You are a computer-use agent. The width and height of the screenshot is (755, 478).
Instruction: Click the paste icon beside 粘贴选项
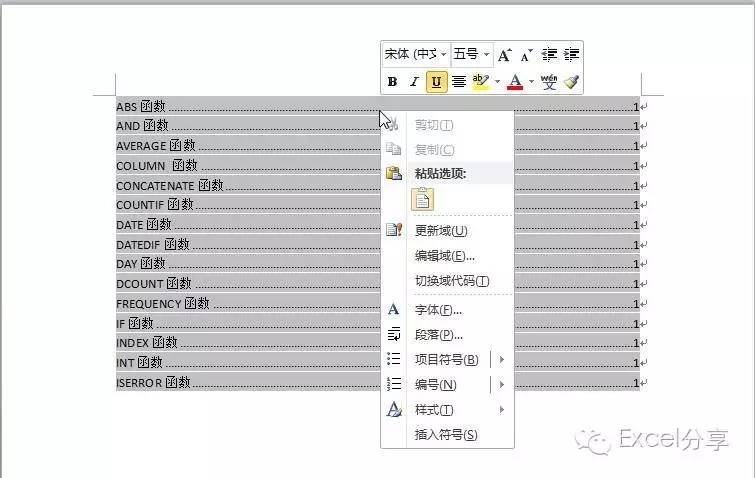[x=394, y=173]
